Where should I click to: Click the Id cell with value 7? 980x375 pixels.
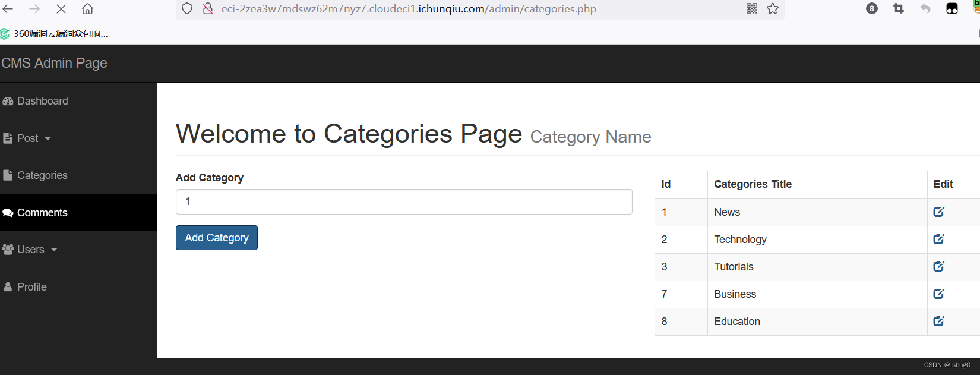pyautogui.click(x=681, y=294)
